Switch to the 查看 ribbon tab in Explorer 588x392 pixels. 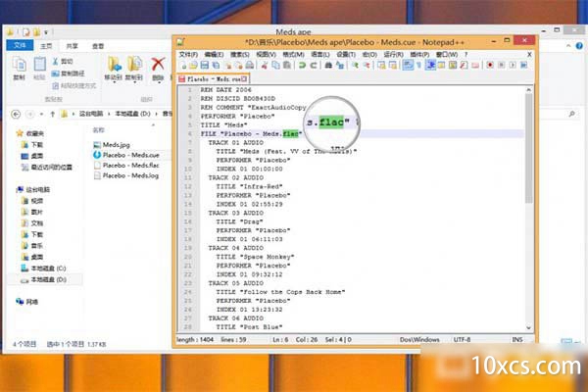(x=99, y=45)
